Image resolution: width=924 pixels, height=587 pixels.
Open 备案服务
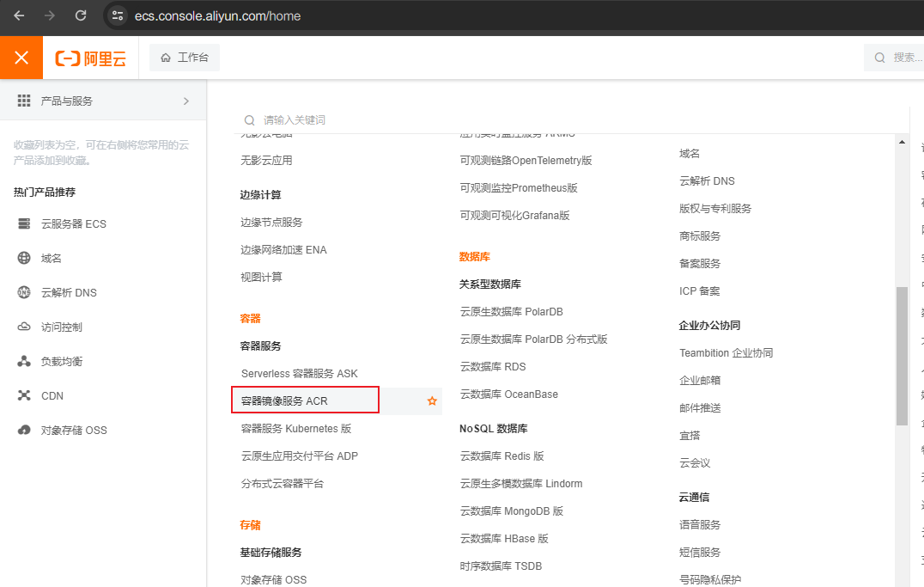tap(700, 264)
